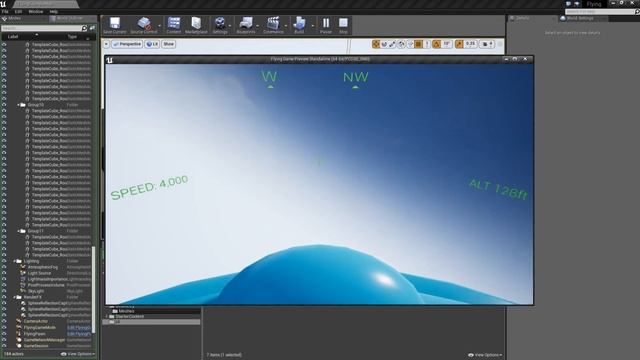Screen dimensions: 640x360
Task: Toggle world/local coordinate system icon
Action: (x=402, y=44)
